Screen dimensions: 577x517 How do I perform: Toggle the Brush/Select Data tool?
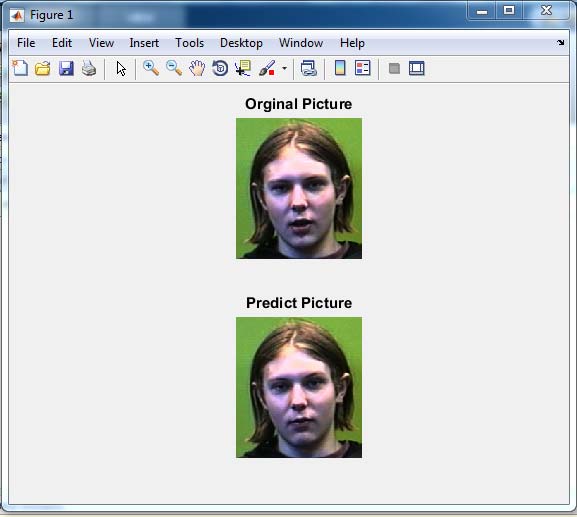(267, 68)
